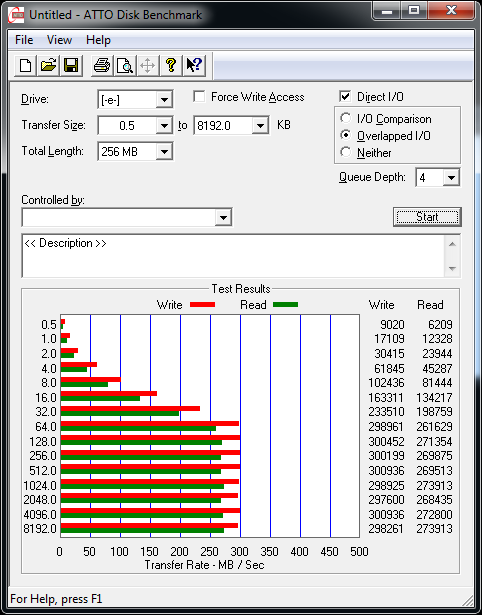Image resolution: width=482 pixels, height=615 pixels.
Task: Click the ATTO application icon in title bar
Action: click(x=17, y=15)
